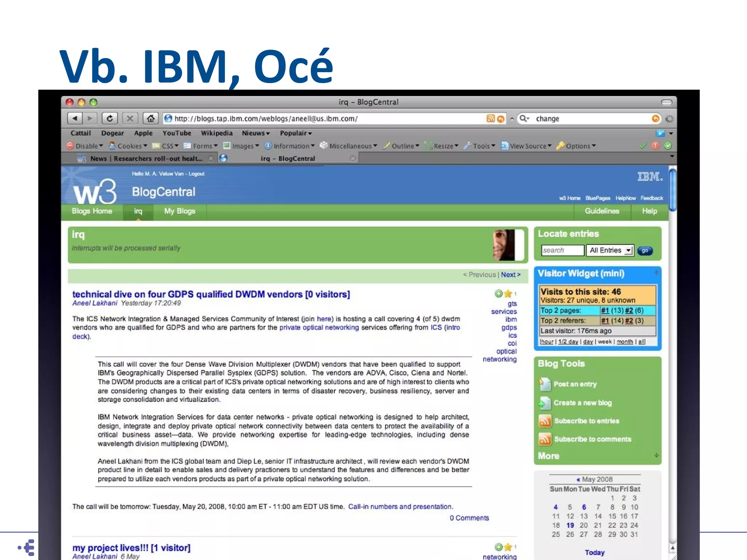747x560 pixels.
Task: Click the go button next to All Entries
Action: pos(645,250)
